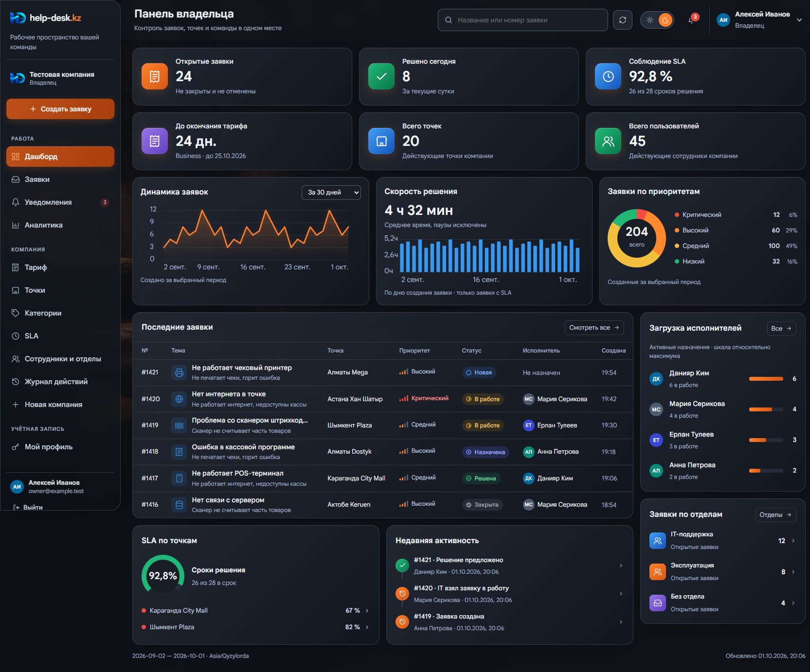
Task: Click the ДК avatar for Данияр Ким workload
Action: [x=656, y=379]
